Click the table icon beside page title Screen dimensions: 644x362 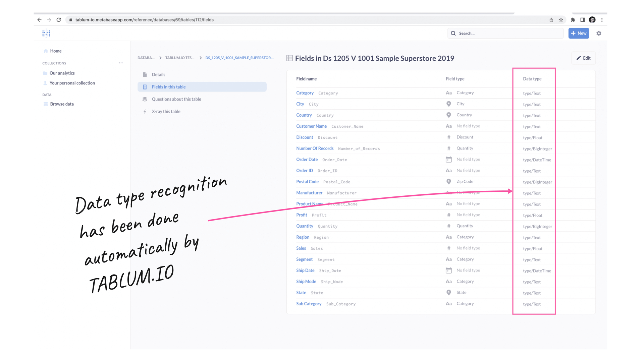289,58
